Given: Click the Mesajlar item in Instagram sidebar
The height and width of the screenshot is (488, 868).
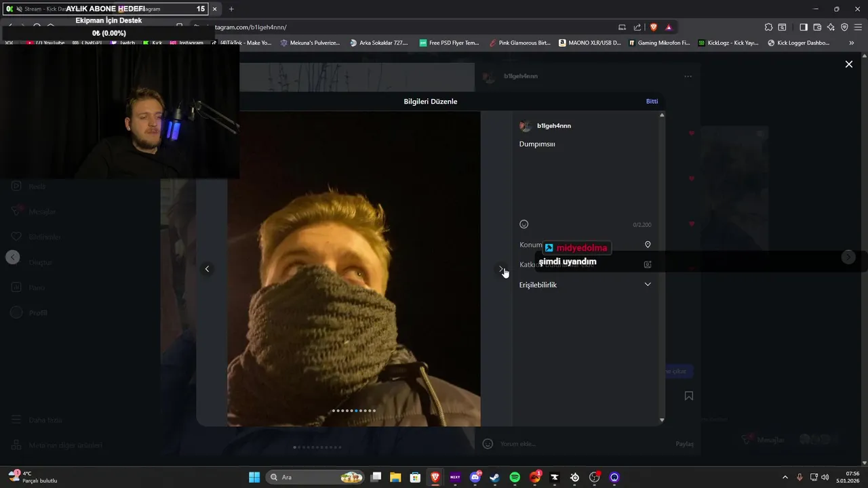Looking at the screenshot, I should (34, 211).
